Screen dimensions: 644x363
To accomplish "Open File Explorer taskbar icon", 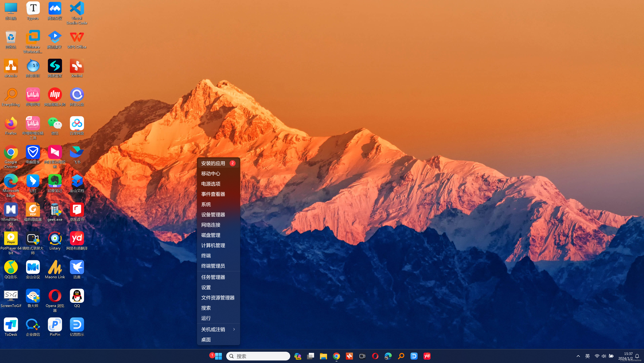I will [324, 356].
